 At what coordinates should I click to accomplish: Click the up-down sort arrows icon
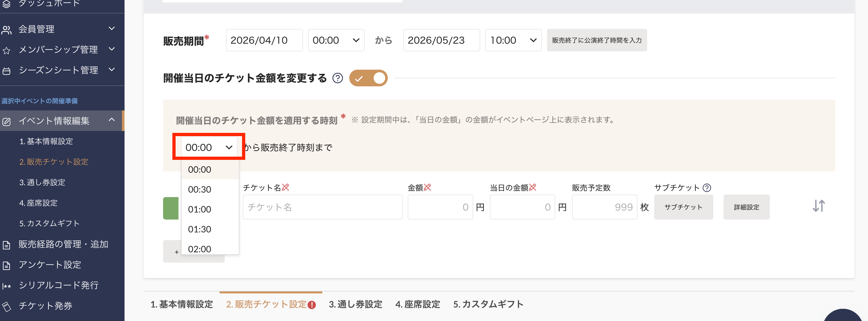coord(819,206)
